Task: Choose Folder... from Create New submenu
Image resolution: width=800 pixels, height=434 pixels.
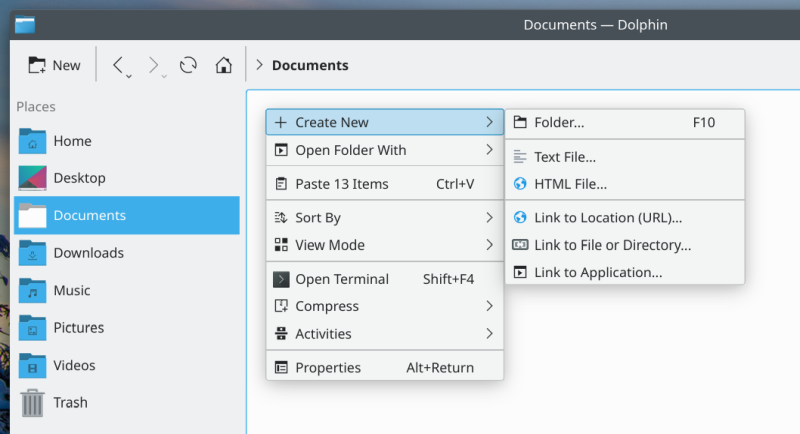Action: pos(559,123)
